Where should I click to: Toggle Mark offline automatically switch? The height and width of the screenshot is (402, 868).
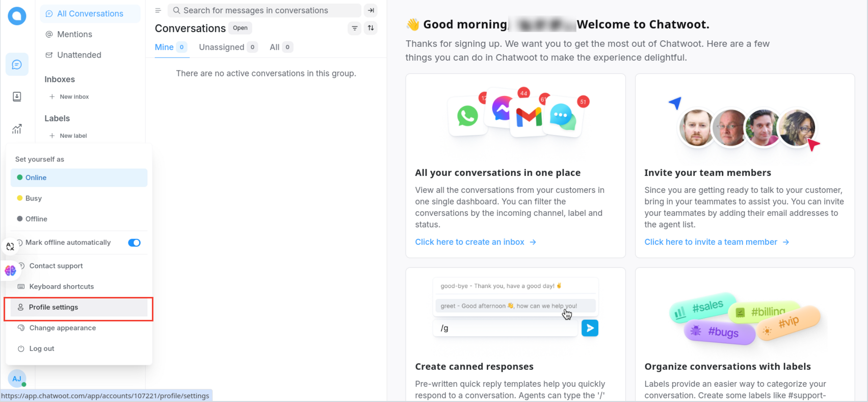135,243
